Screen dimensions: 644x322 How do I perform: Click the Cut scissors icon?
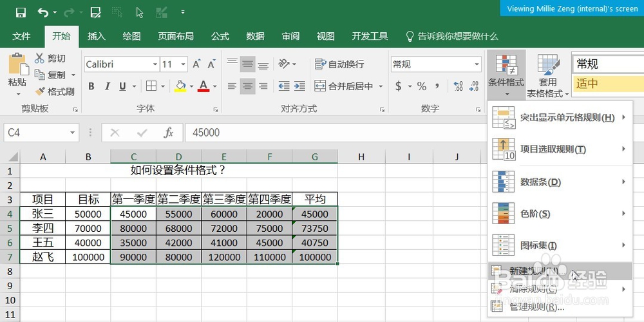click(x=39, y=59)
